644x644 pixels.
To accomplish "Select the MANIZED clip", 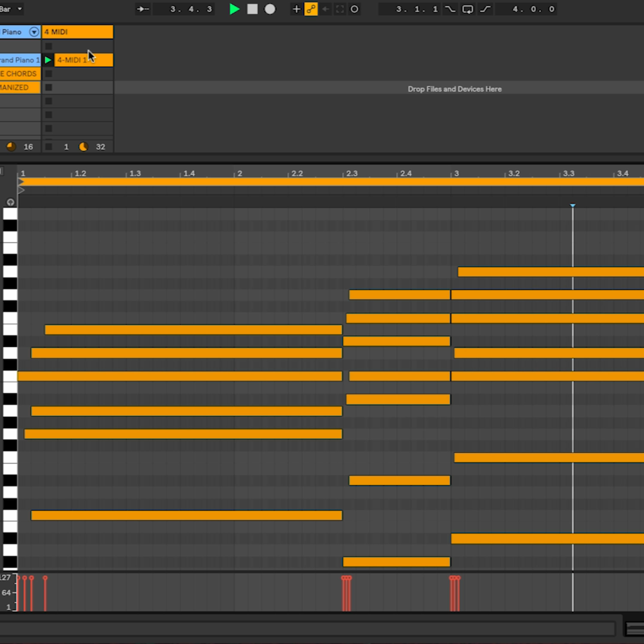I will [x=20, y=87].
